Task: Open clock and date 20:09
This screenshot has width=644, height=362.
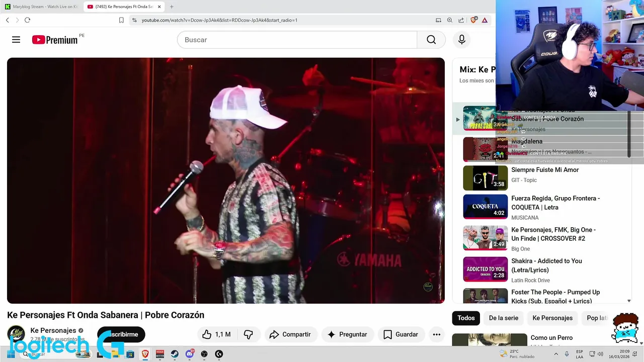Action: pos(619,354)
